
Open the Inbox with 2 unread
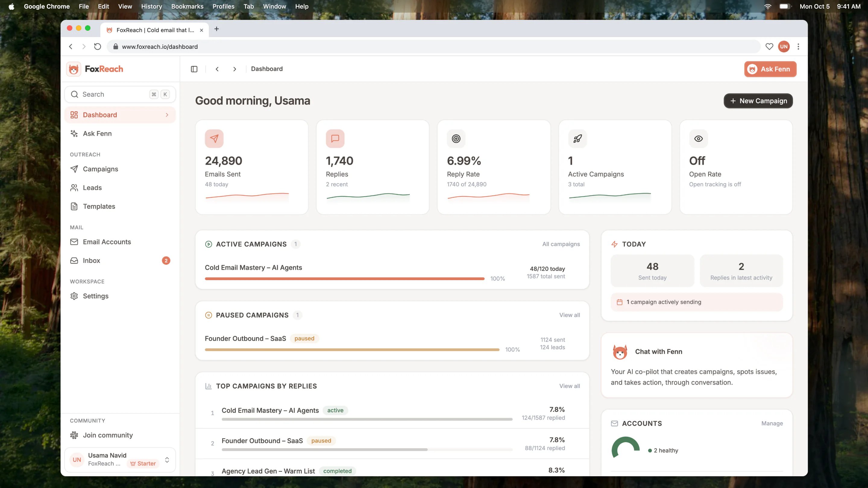click(120, 260)
